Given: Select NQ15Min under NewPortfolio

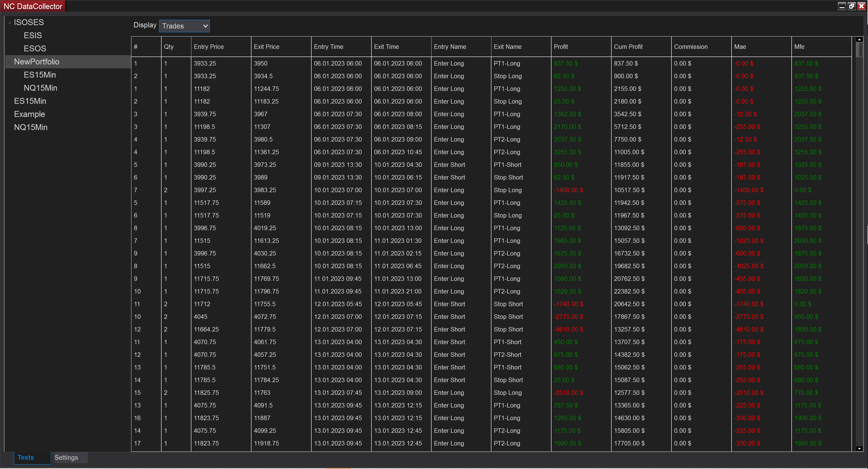Looking at the screenshot, I should pos(40,88).
